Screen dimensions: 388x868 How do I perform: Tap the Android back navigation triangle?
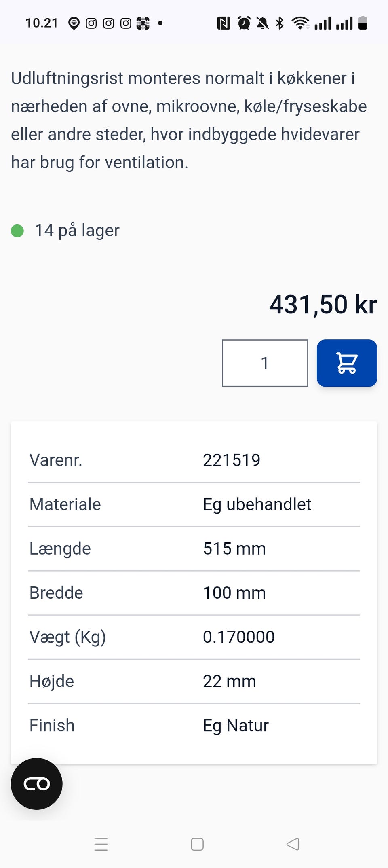tap(293, 844)
